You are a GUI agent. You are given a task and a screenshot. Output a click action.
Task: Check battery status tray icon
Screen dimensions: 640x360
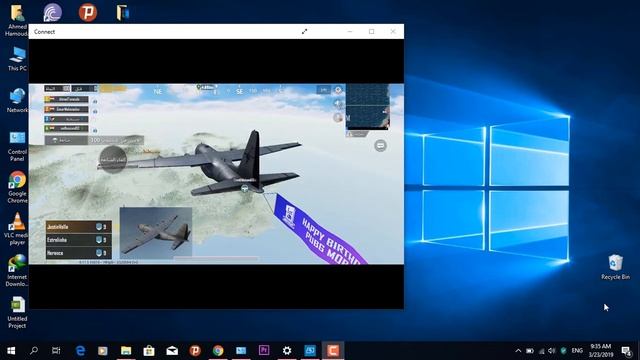point(530,351)
